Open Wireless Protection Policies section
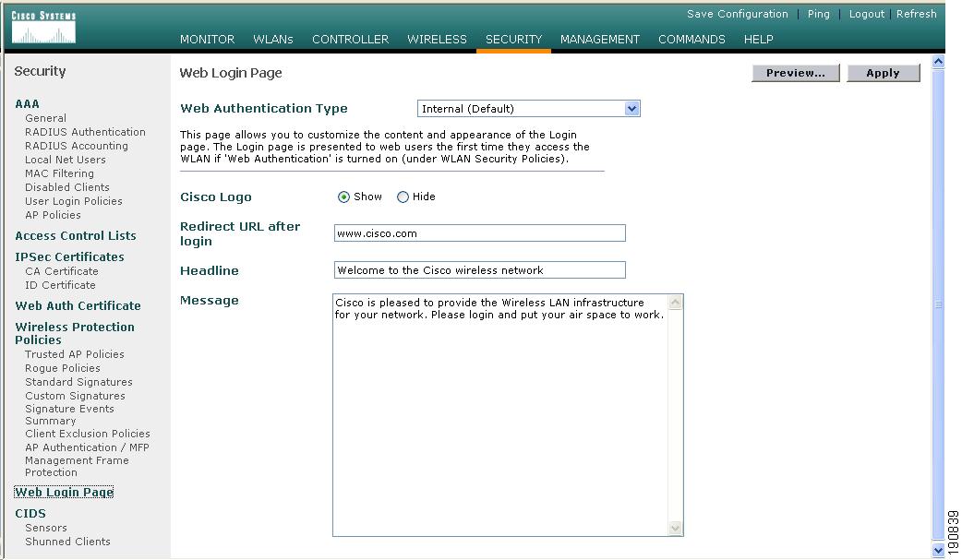962x560 pixels. [x=75, y=333]
